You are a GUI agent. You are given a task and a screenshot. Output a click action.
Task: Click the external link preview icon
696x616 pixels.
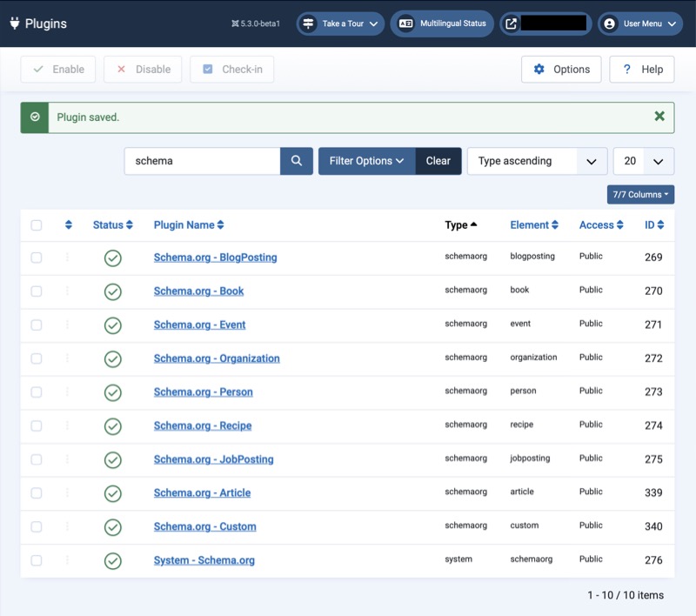click(x=511, y=23)
